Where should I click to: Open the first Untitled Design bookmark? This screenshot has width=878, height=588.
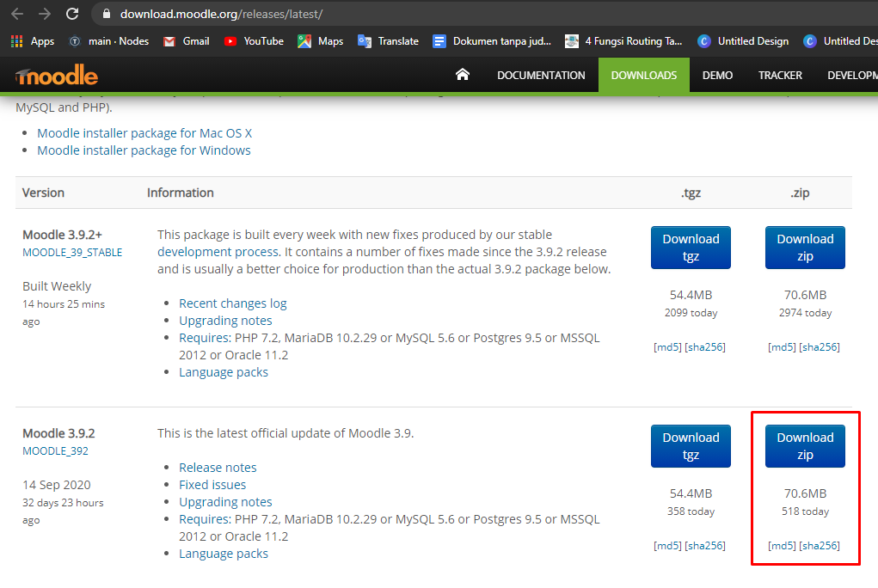[743, 41]
